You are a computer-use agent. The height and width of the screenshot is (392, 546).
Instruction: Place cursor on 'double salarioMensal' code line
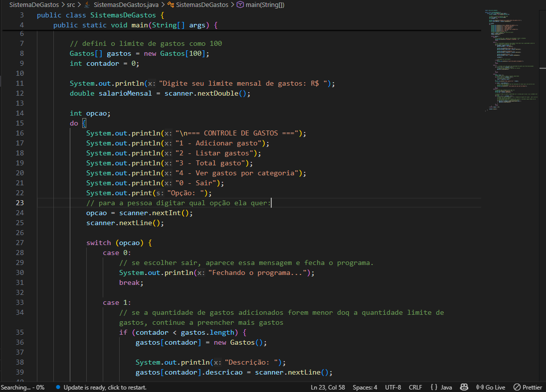click(x=160, y=93)
